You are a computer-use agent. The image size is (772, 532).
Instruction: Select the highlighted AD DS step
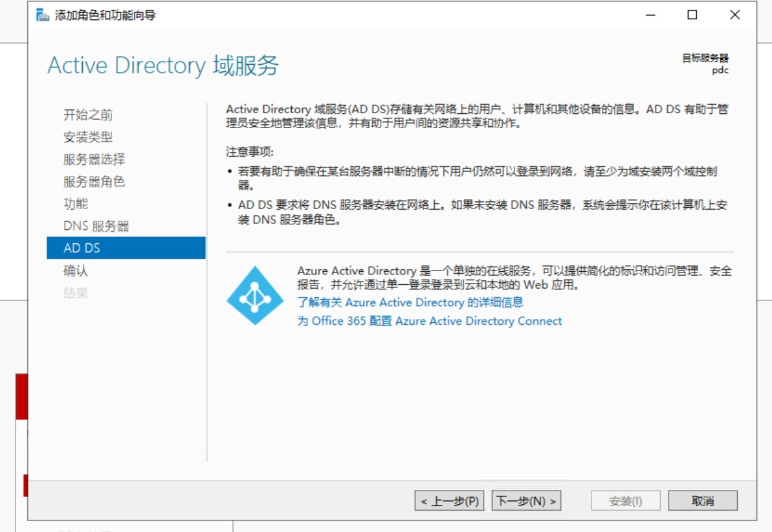pyautogui.click(x=126, y=248)
